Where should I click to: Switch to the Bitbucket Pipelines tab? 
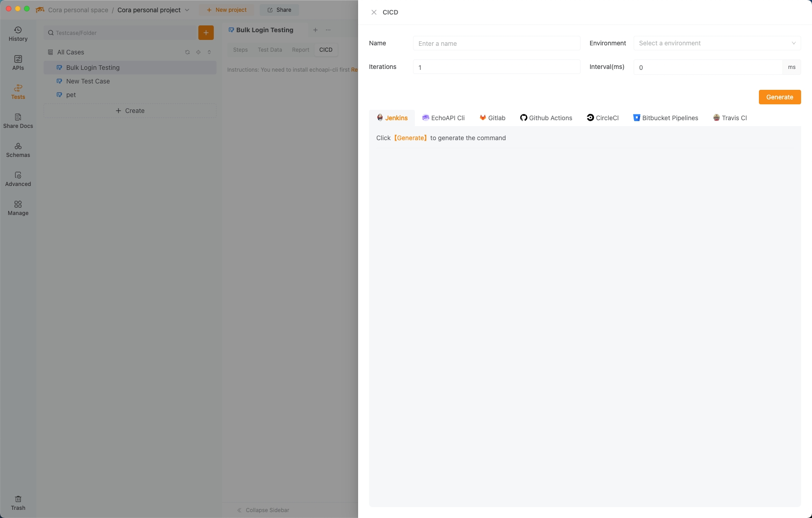click(665, 118)
